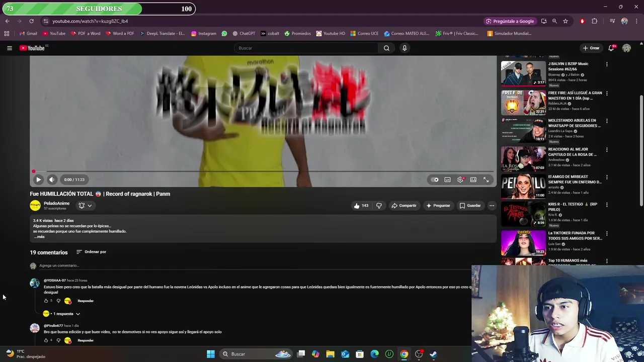Switch to theater mode in the player
The height and width of the screenshot is (362, 644).
pos(473,179)
